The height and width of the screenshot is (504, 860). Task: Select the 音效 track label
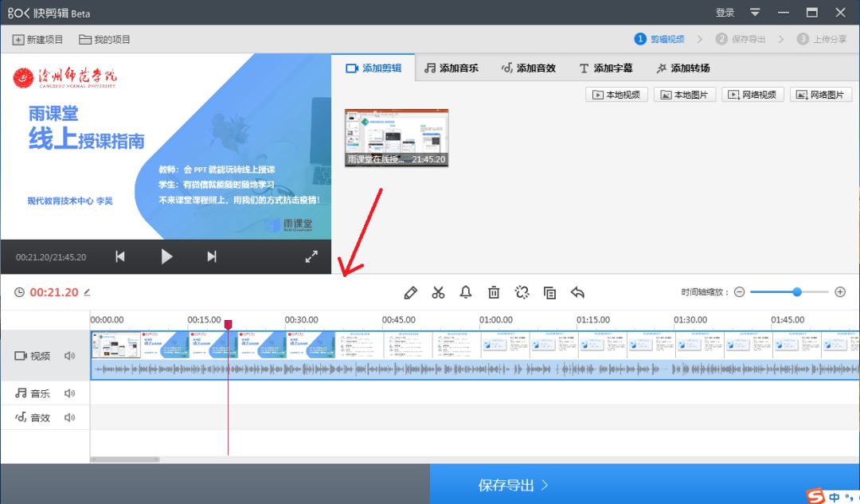pos(33,417)
